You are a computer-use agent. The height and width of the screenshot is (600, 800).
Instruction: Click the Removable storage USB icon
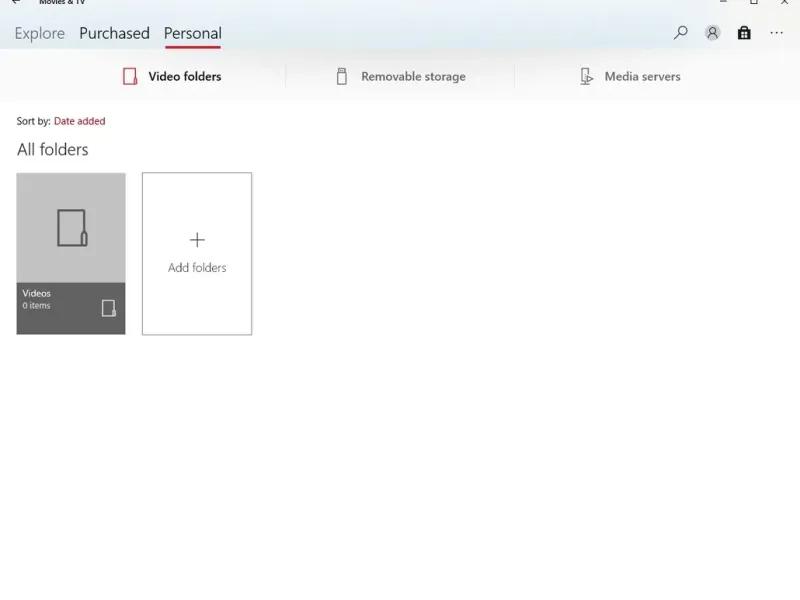click(x=342, y=77)
